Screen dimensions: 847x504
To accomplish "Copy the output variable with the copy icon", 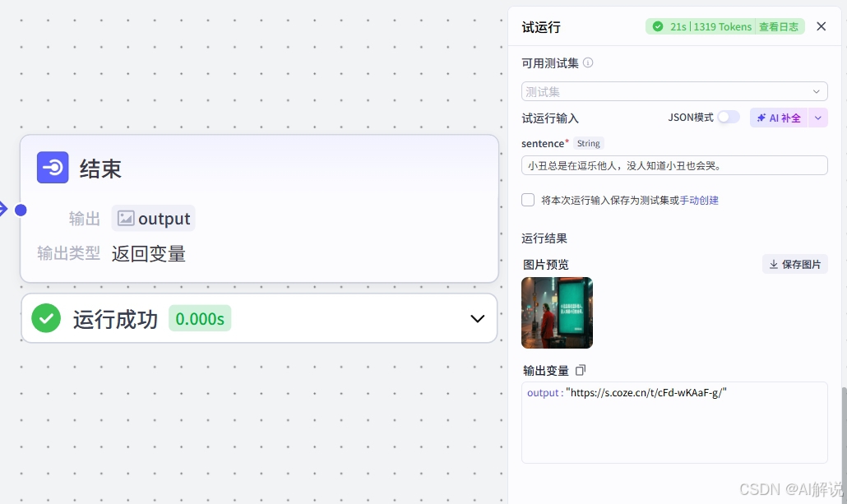I will tap(580, 370).
